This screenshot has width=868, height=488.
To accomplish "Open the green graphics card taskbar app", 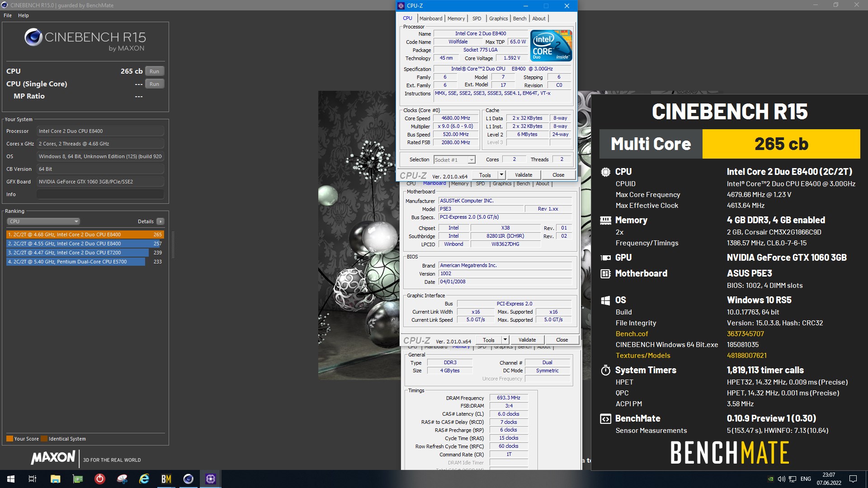I will (x=78, y=479).
